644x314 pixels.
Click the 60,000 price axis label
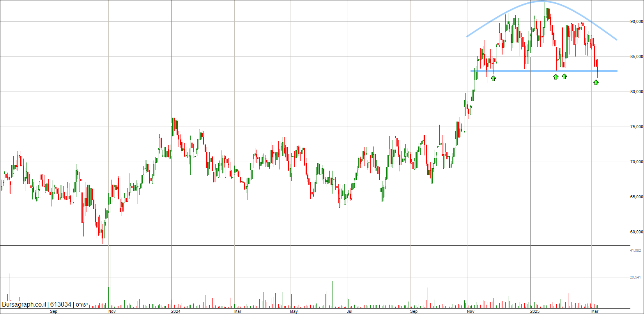pos(636,232)
